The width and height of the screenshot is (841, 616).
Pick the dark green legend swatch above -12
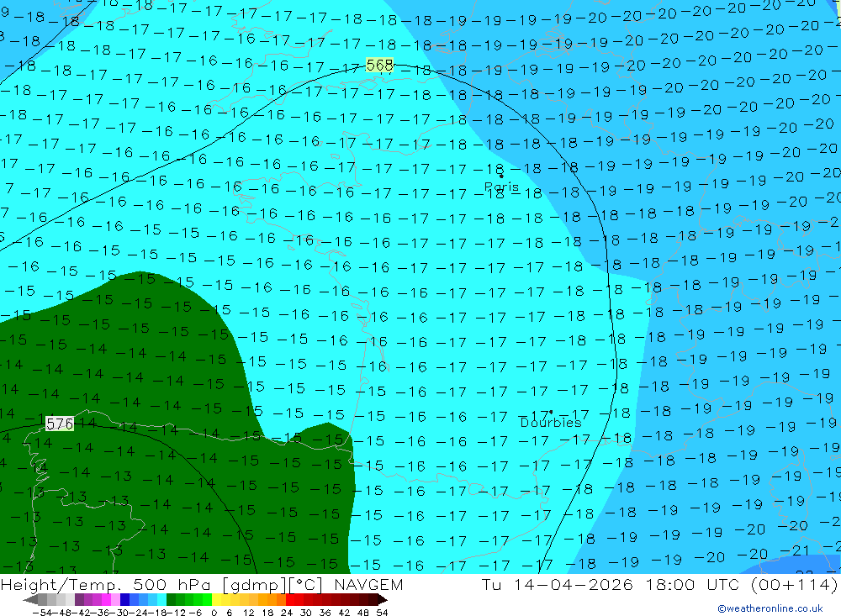click(x=171, y=600)
